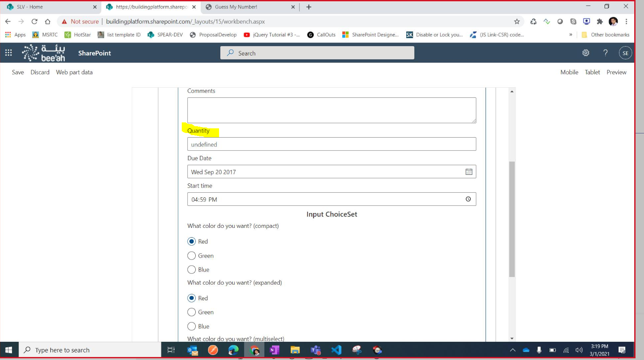Open the Settings gear in SharePoint header

[586, 53]
